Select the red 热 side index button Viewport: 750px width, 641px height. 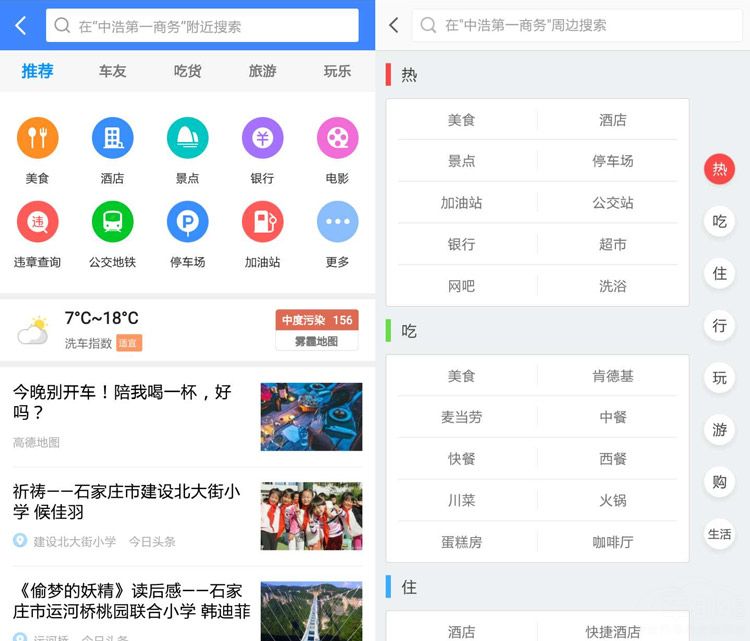[x=719, y=169]
